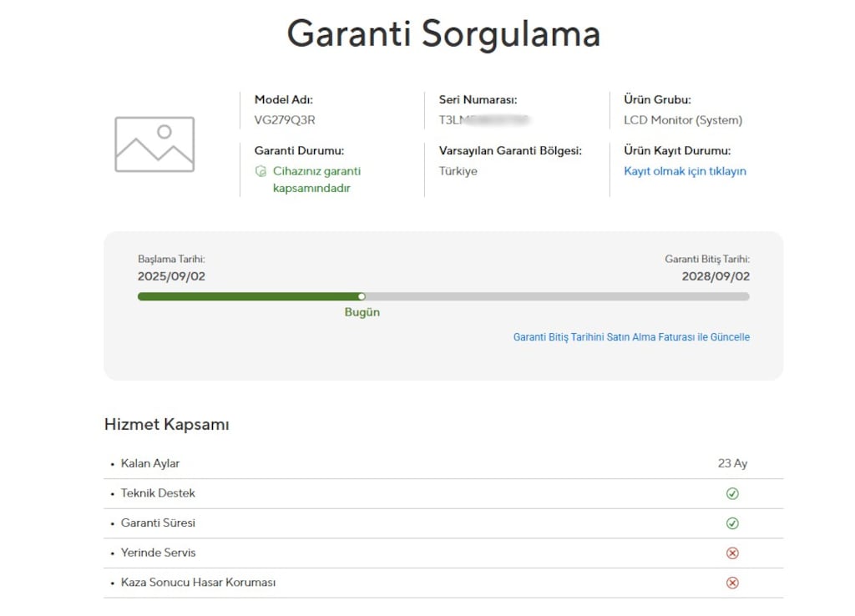855x616 pixels.
Task: Click the green filled portion of progress bar
Action: click(x=249, y=296)
